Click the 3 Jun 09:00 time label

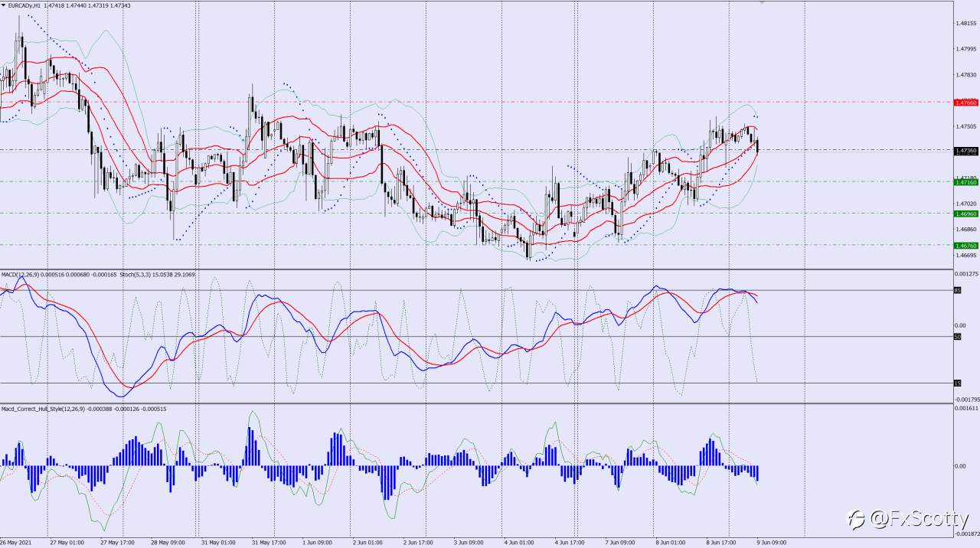(469, 543)
